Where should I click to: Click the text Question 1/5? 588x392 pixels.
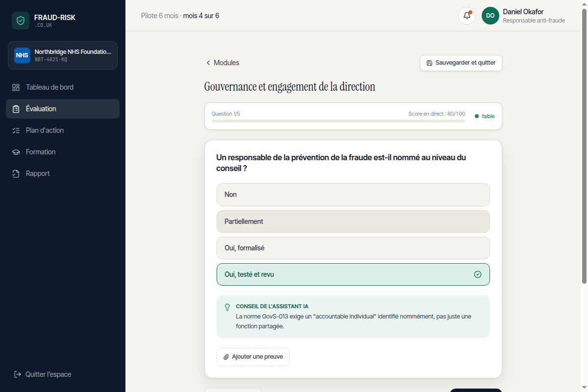[x=226, y=114]
